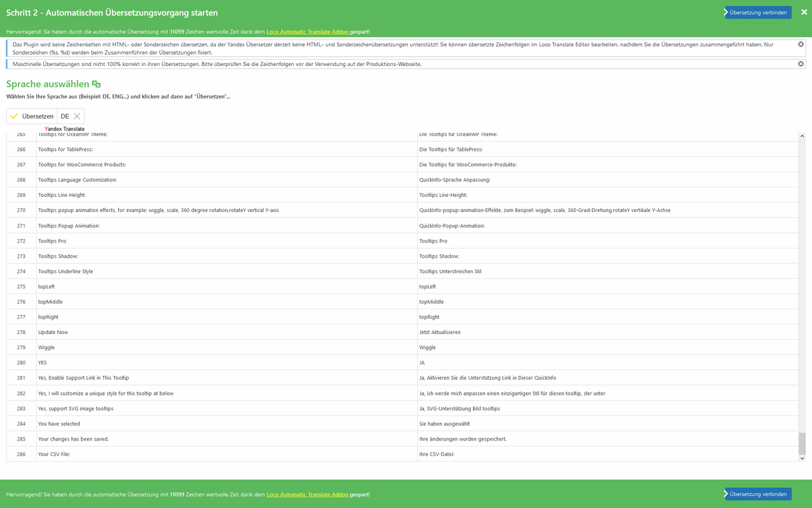812x508 pixels.
Task: Click 'Your changes has been saved.' source
Action: [x=73, y=439]
